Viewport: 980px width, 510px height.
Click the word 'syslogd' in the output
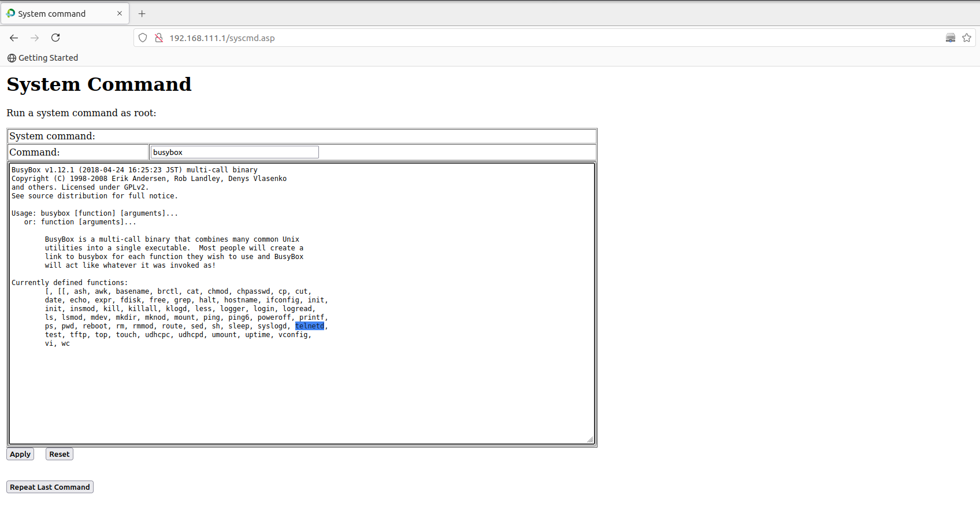[272, 326]
